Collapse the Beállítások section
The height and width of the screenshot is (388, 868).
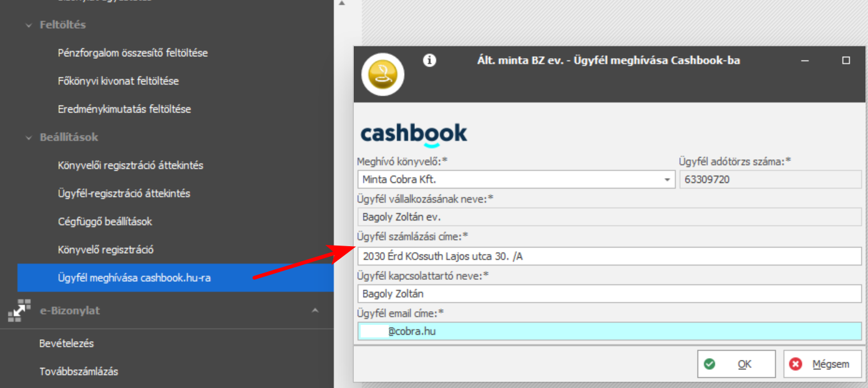pos(28,137)
